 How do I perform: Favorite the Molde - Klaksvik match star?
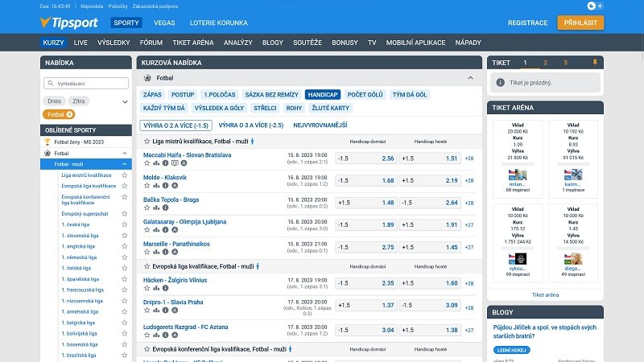click(x=147, y=186)
